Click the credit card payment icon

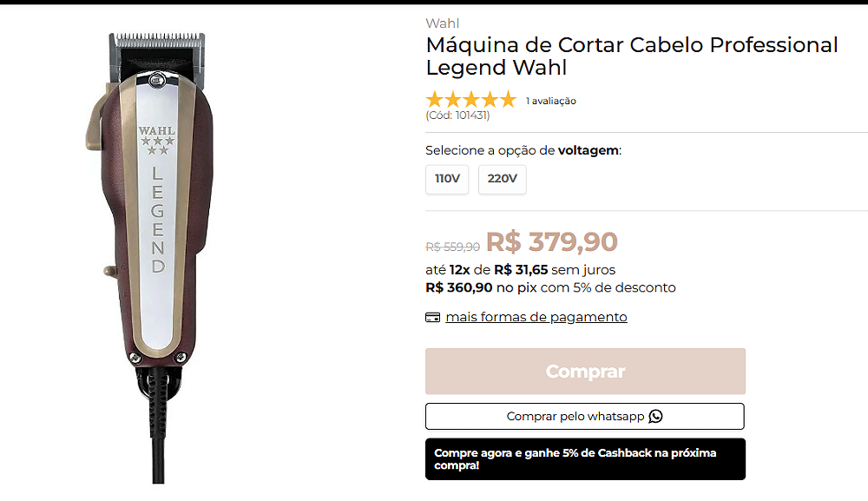click(432, 317)
